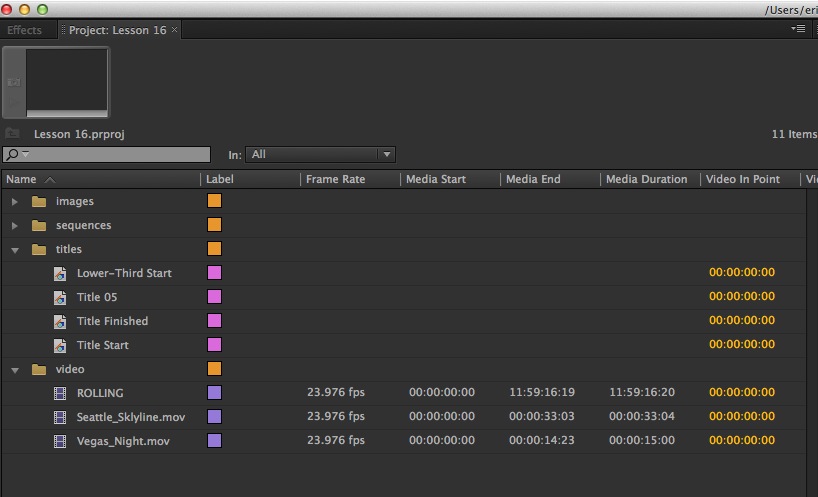Open the search options arrow by the magnifier
The height and width of the screenshot is (497, 818).
pyautogui.click(x=26, y=153)
